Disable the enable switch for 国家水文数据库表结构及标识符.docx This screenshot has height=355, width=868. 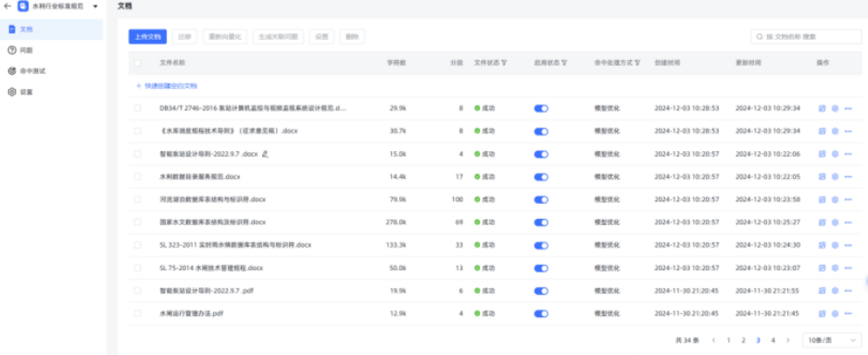[x=541, y=222]
